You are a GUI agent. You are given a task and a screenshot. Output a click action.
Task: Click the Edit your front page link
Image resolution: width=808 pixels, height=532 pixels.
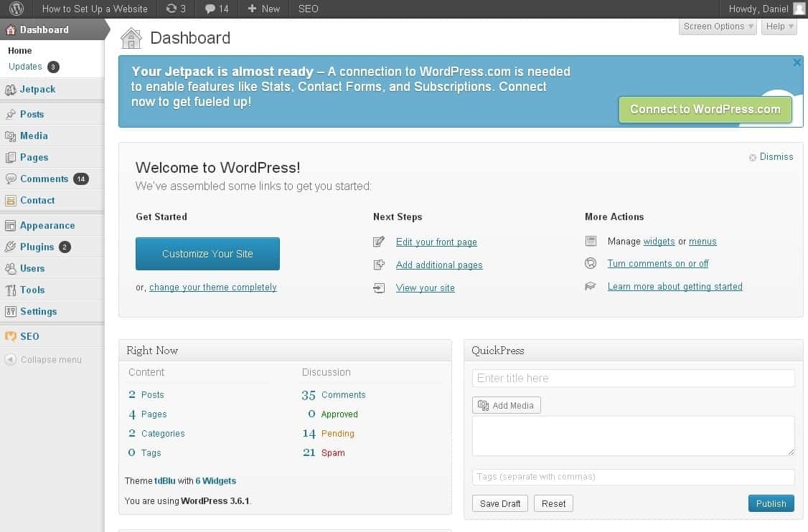(x=436, y=242)
